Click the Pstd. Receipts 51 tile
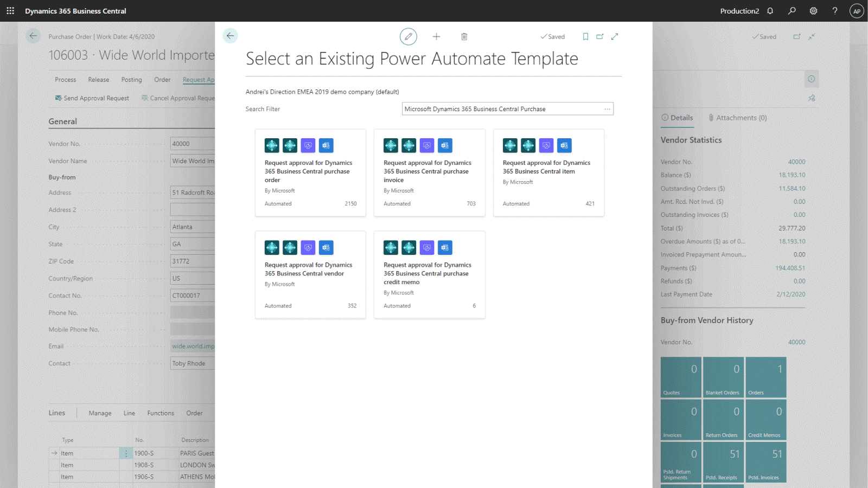Image resolution: width=868 pixels, height=488 pixels. (x=723, y=462)
